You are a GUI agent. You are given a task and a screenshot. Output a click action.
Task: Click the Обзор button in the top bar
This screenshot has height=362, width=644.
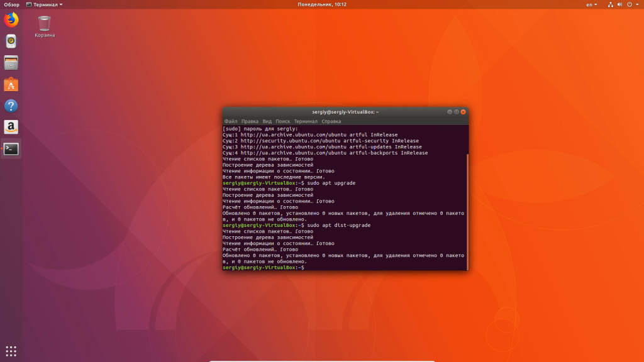click(x=11, y=4)
